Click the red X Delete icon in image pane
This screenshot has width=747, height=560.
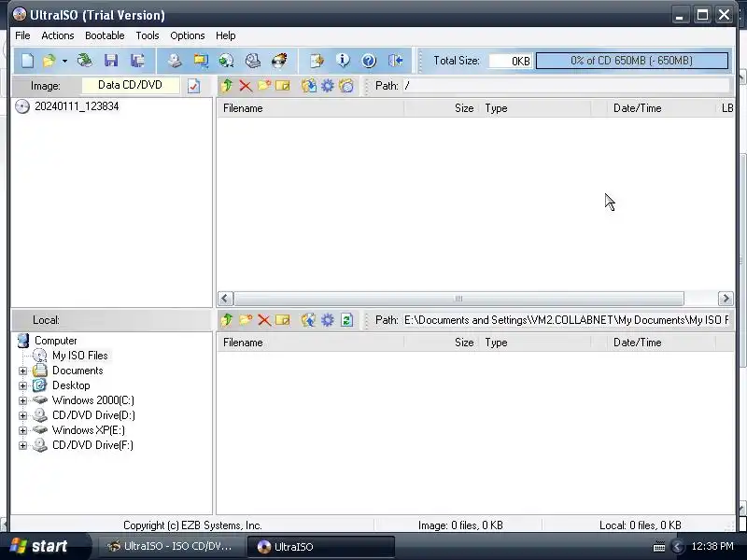point(246,86)
